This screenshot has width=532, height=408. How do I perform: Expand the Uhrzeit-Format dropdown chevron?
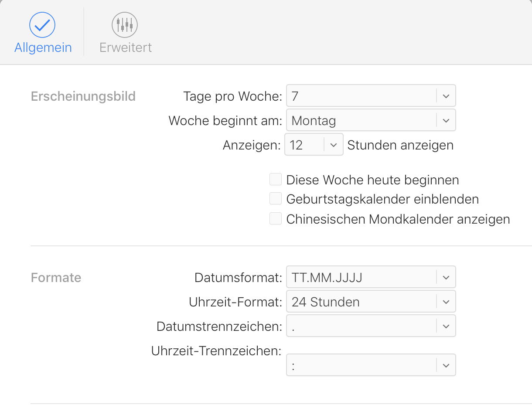click(x=446, y=302)
